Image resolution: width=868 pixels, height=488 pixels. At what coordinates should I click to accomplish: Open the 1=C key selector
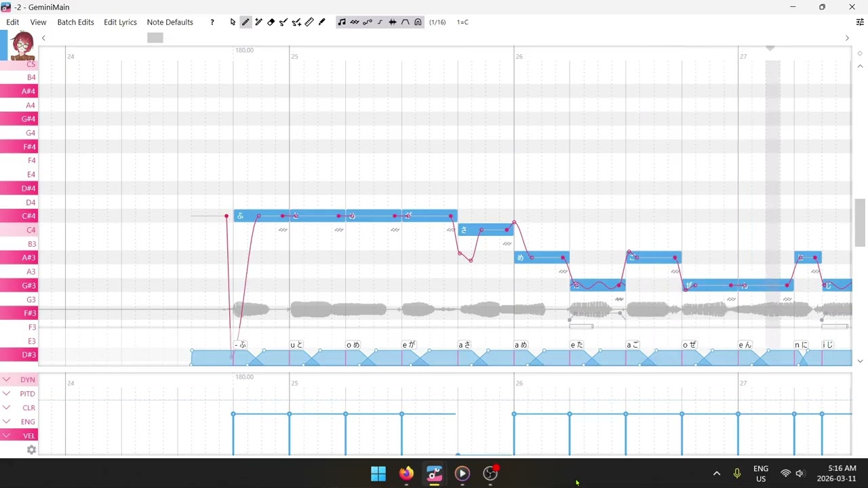tap(462, 22)
